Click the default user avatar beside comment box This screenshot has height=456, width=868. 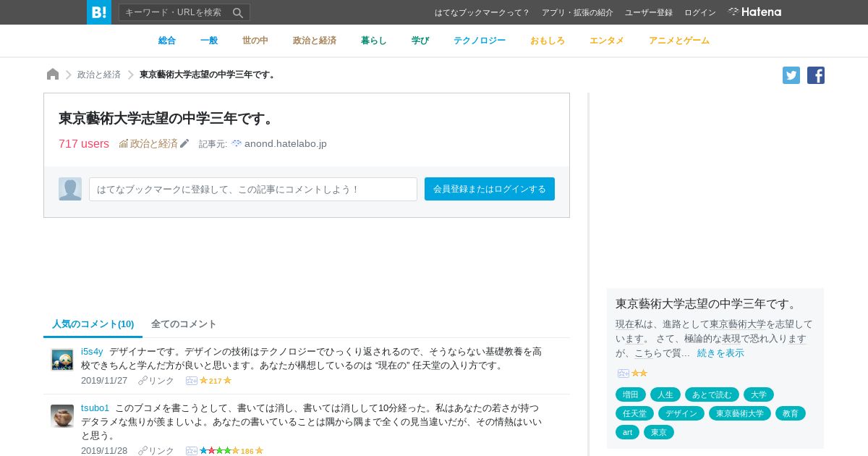pos(70,189)
